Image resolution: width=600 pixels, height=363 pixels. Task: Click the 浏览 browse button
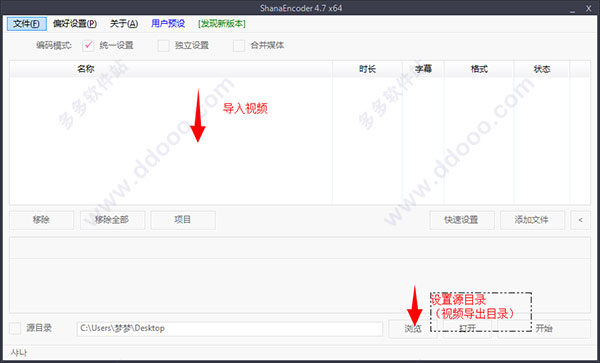point(413,329)
